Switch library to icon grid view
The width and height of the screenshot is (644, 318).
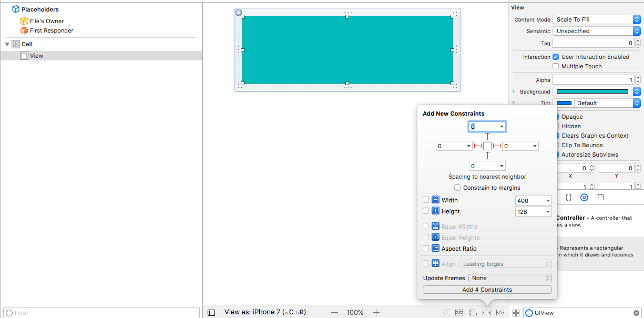pyautogui.click(x=516, y=313)
